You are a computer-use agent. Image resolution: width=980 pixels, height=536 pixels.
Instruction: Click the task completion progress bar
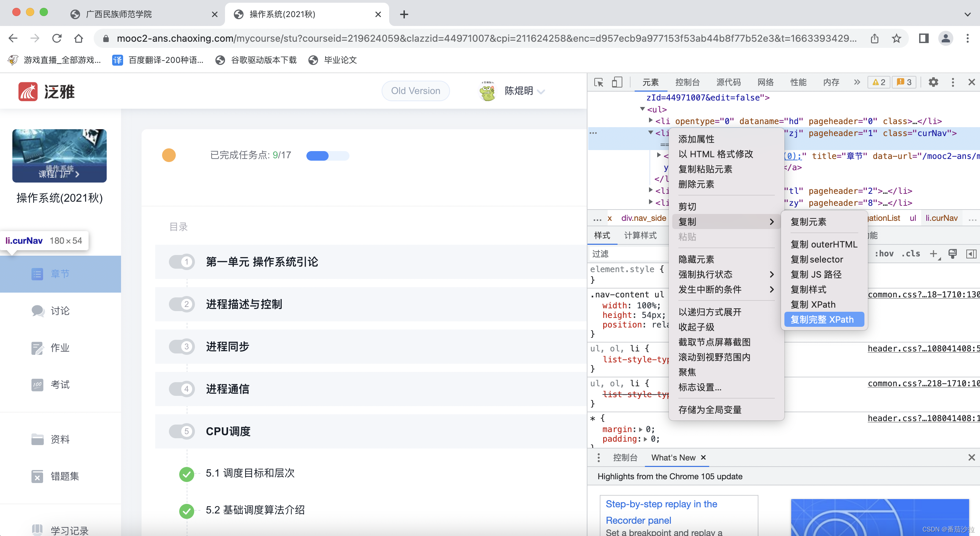(x=328, y=156)
